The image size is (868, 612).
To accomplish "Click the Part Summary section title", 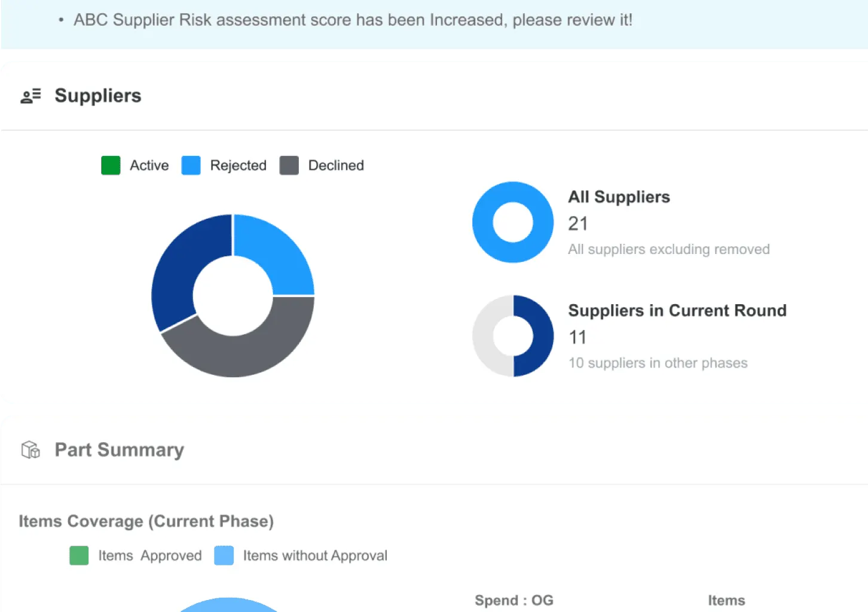I will coord(120,449).
